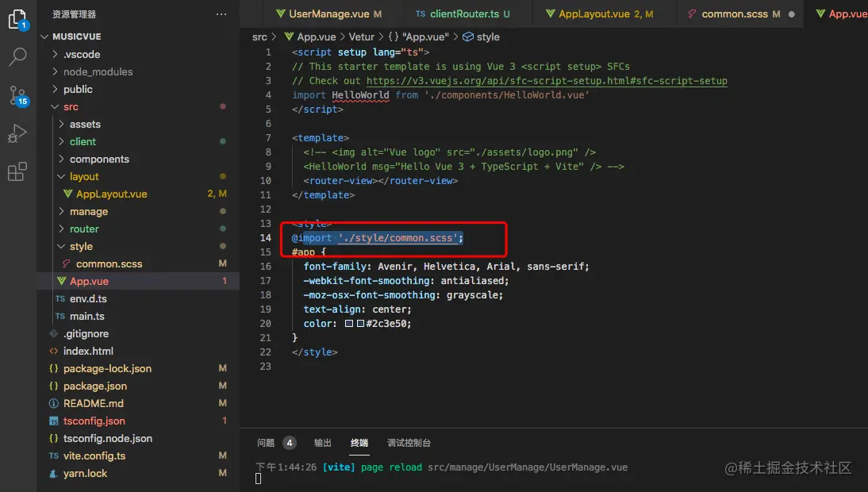Expand the public folder
868x492 pixels.
click(x=55, y=89)
